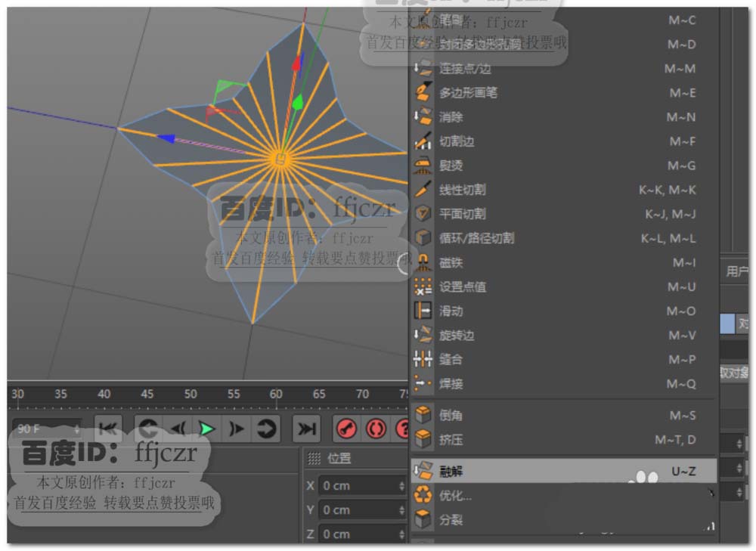Open the 用户 tab on right panel

[737, 271]
